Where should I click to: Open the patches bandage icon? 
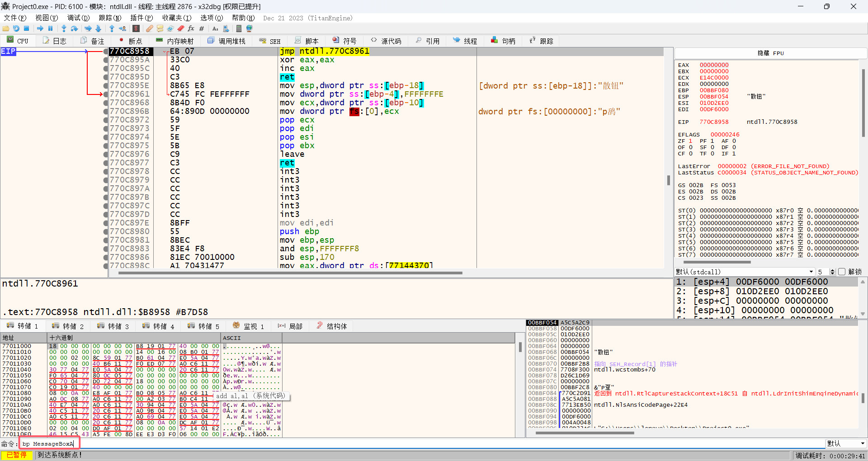[x=150, y=28]
